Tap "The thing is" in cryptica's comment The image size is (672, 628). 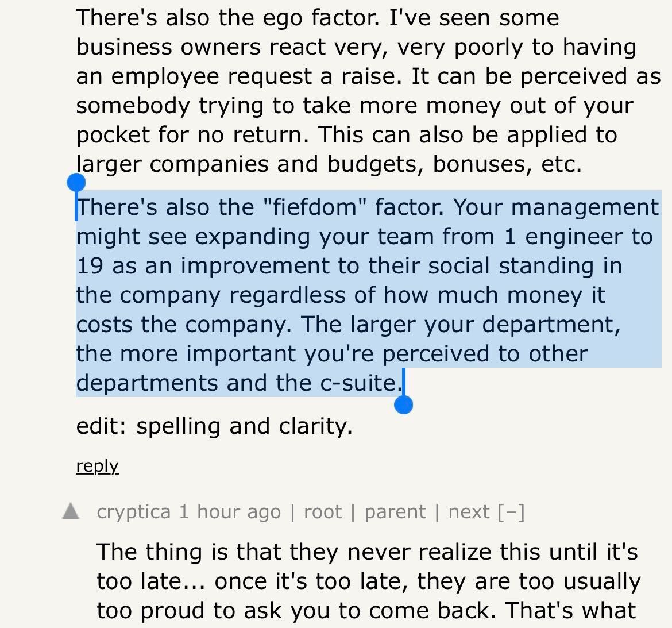pyautogui.click(x=162, y=552)
